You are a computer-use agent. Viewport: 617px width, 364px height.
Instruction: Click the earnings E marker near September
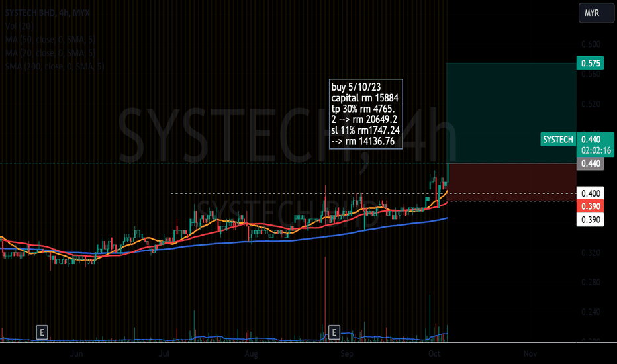coord(334,332)
